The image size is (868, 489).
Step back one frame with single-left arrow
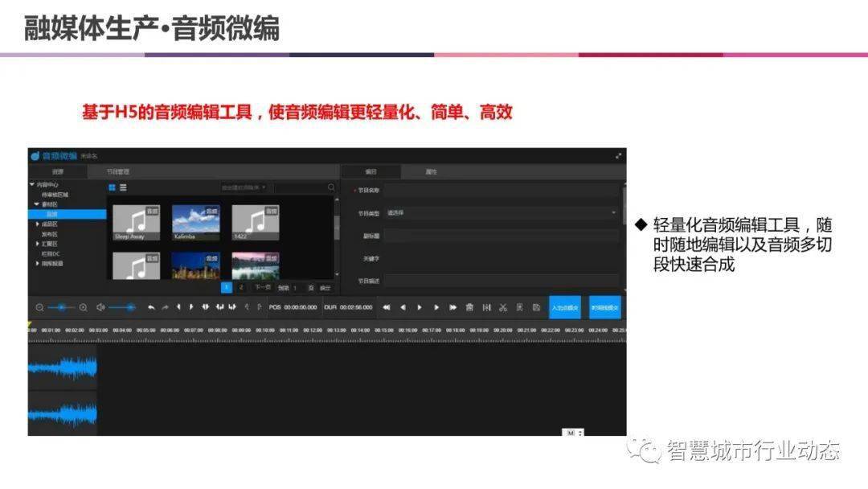(403, 307)
